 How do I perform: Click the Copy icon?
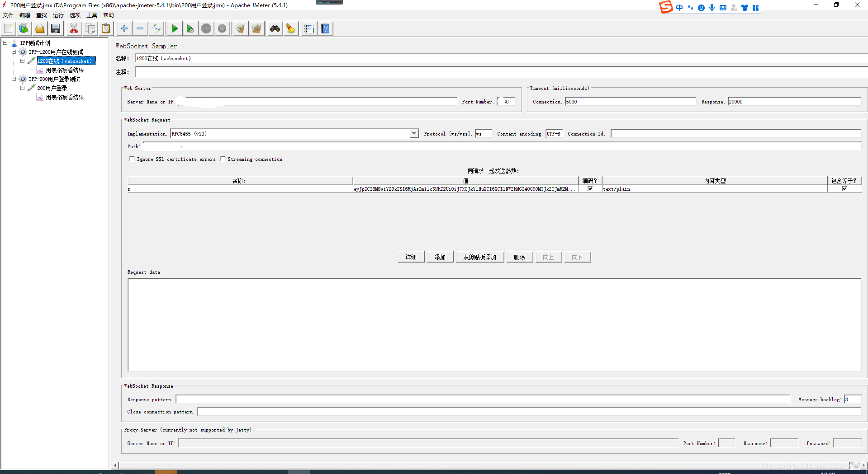tap(90, 29)
